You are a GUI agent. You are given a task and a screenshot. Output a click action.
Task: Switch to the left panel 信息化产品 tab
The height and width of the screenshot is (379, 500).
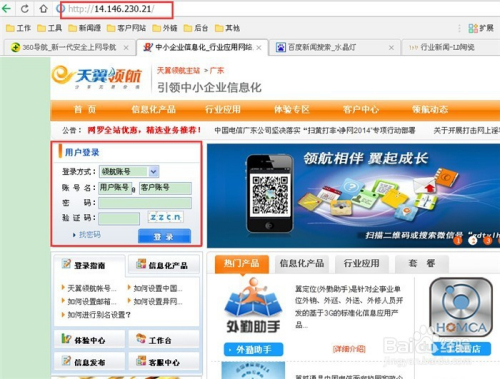(x=164, y=265)
